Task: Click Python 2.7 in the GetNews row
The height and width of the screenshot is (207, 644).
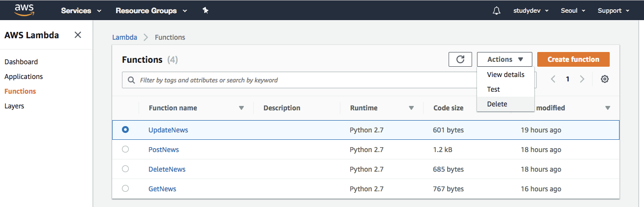Action: [366, 189]
